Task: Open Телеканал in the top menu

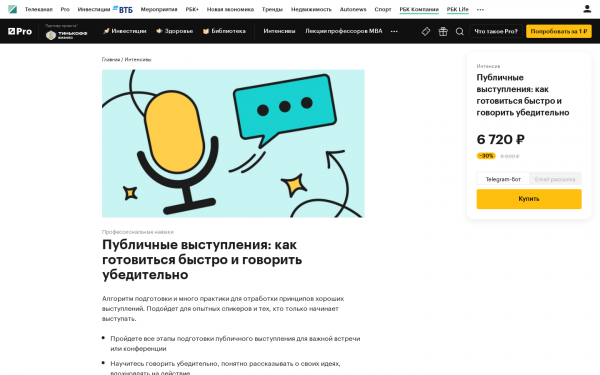Action: click(39, 9)
